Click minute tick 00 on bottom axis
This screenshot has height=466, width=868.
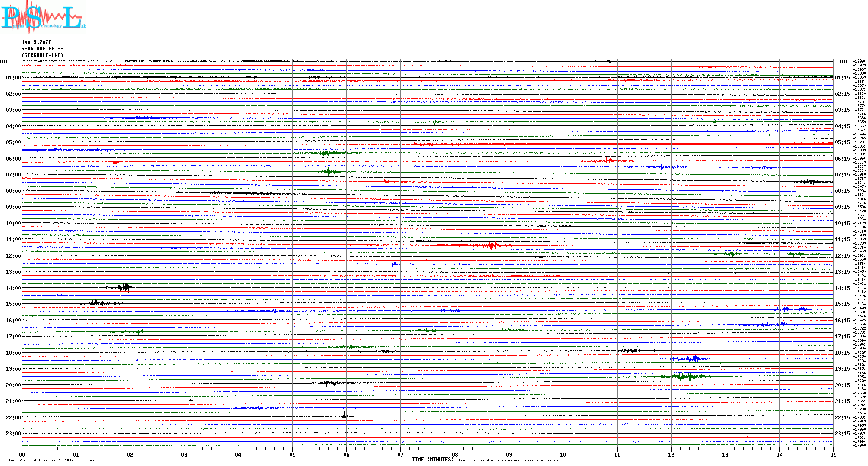coord(22,454)
